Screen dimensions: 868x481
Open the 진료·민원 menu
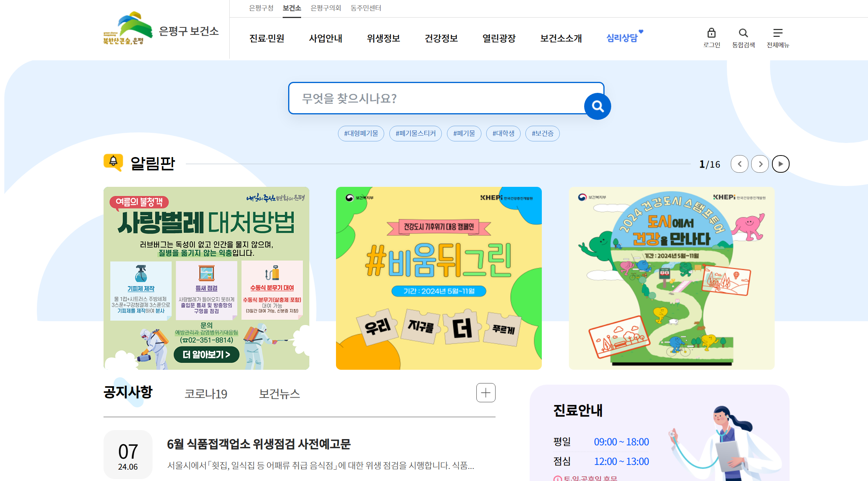pyautogui.click(x=267, y=38)
